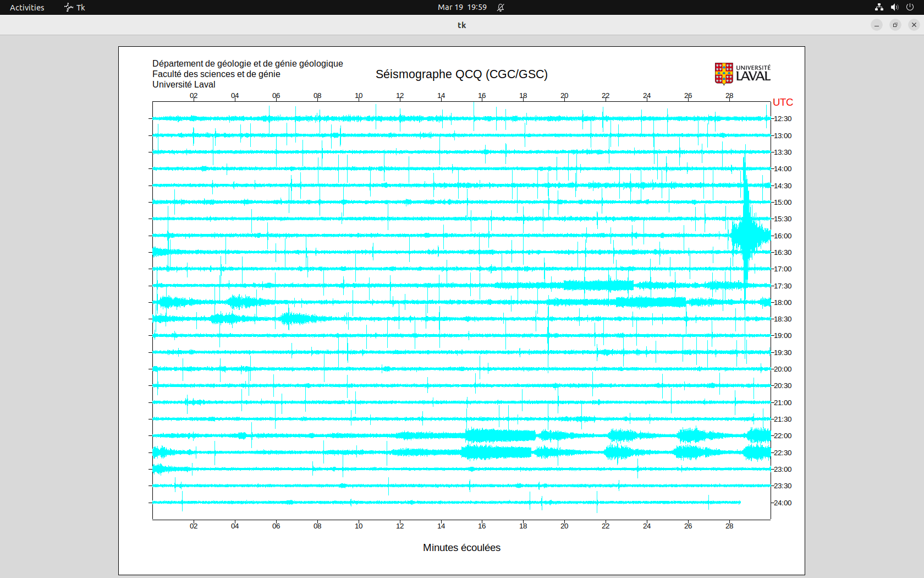
Task: Click the Minutes écoulées axis label
Action: click(x=461, y=548)
